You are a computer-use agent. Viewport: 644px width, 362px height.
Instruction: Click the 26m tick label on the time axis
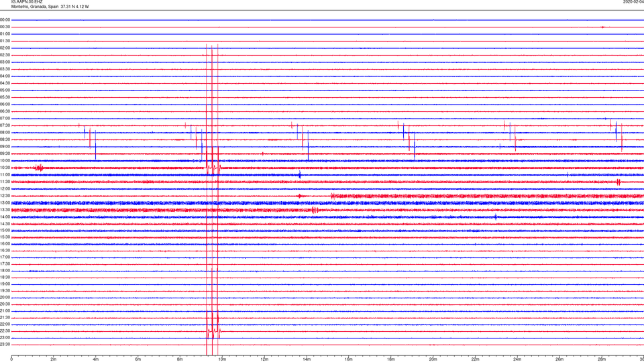click(559, 359)
